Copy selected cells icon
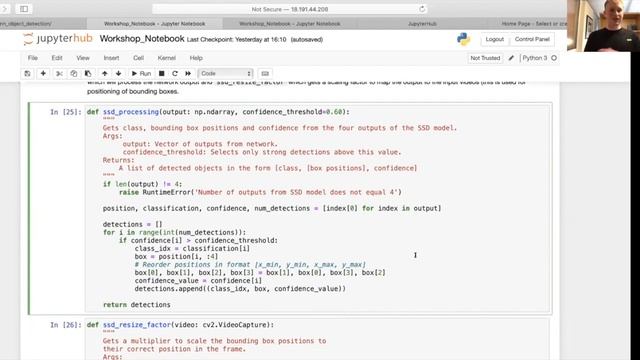 point(73,73)
